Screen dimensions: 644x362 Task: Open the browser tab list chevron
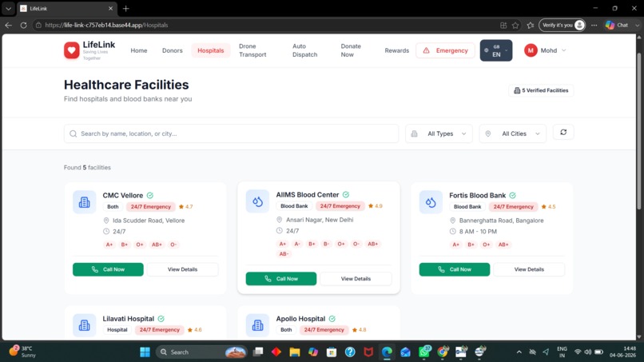tap(8, 8)
